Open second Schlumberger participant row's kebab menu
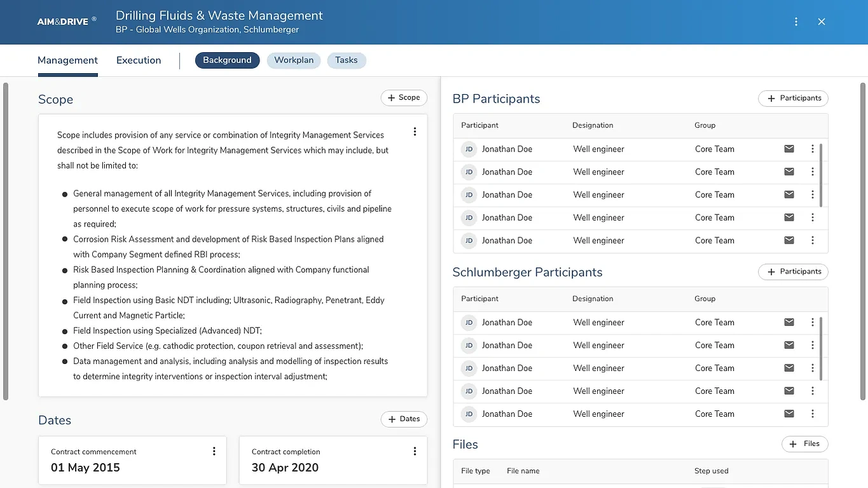The image size is (868, 488). (813, 345)
